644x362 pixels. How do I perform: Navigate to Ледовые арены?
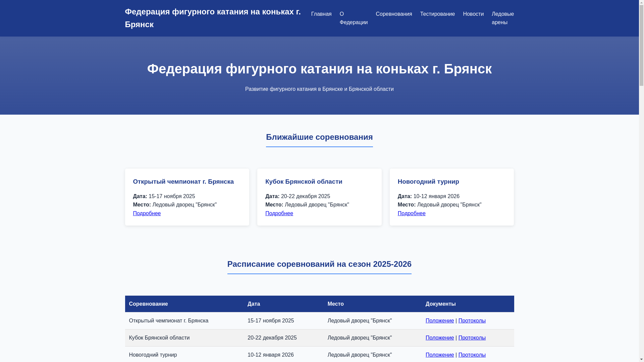point(502,18)
